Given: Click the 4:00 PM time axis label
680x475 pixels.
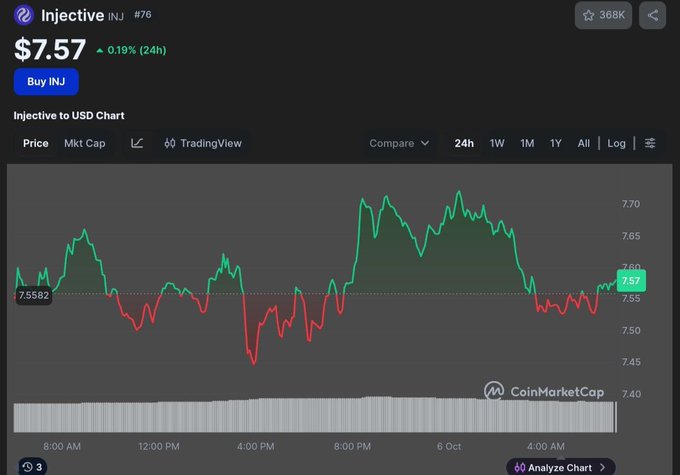Looking at the screenshot, I should 255,446.
